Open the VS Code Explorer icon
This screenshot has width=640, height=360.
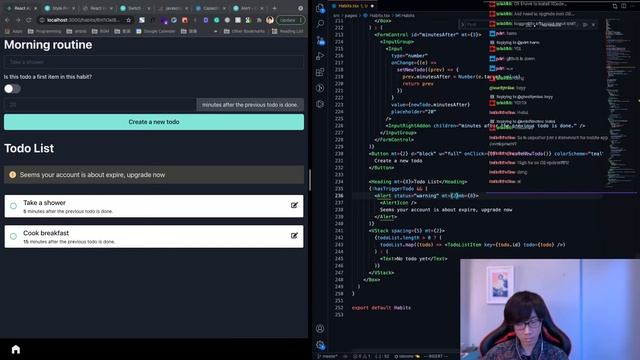pos(320,8)
